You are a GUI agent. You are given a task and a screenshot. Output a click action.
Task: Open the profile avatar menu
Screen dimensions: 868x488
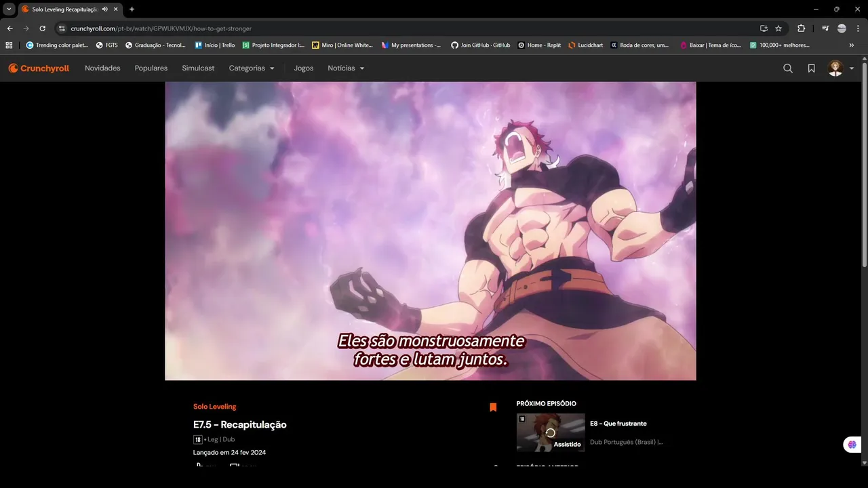(x=841, y=68)
